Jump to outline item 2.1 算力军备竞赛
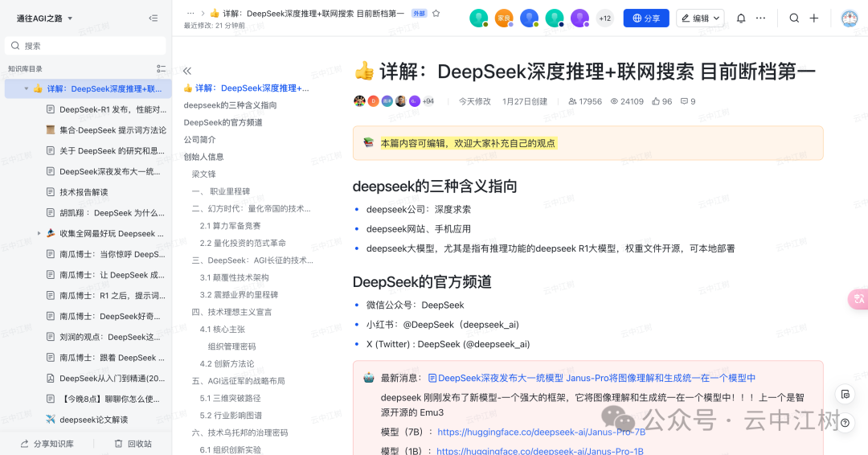The width and height of the screenshot is (868, 455). (231, 226)
